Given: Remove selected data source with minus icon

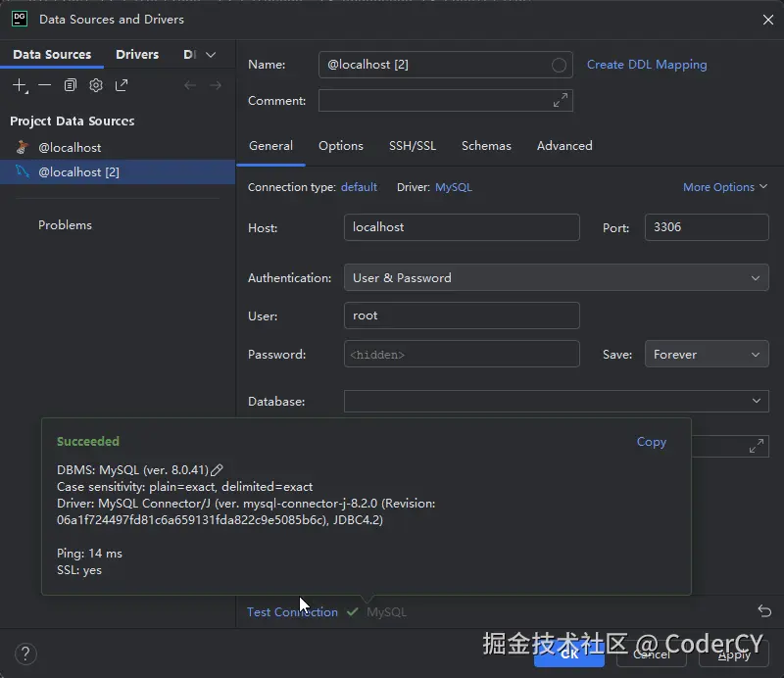Looking at the screenshot, I should 44,85.
